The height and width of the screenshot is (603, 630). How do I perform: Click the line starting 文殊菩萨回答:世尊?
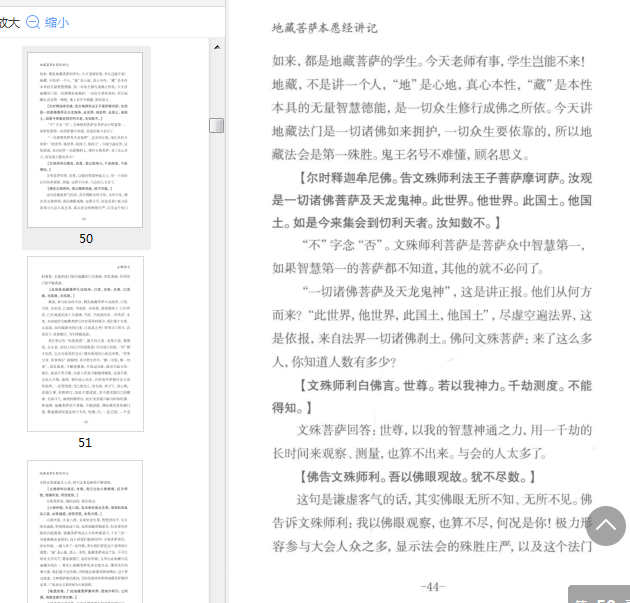pyautogui.click(x=444, y=430)
